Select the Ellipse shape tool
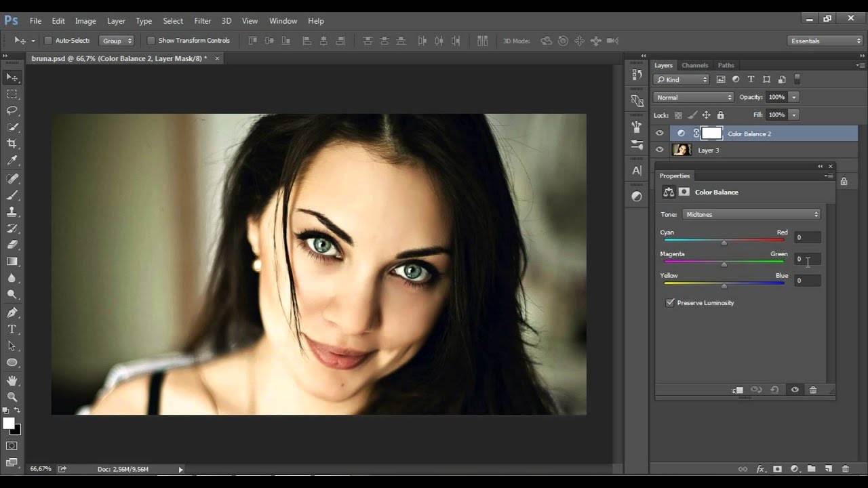The image size is (868, 488). coord(12,363)
